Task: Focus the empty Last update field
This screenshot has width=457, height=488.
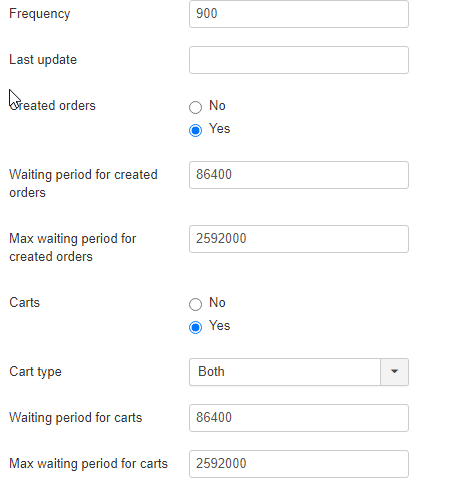Action: coord(299,60)
